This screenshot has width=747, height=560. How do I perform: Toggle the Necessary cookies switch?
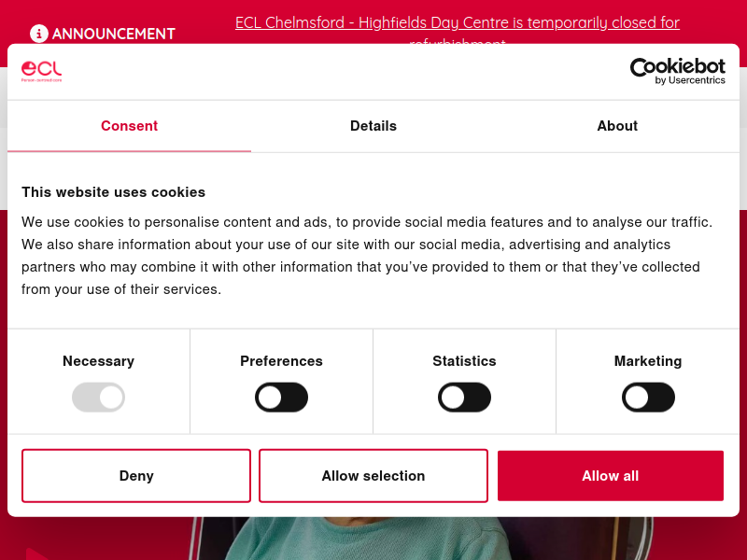click(x=99, y=398)
